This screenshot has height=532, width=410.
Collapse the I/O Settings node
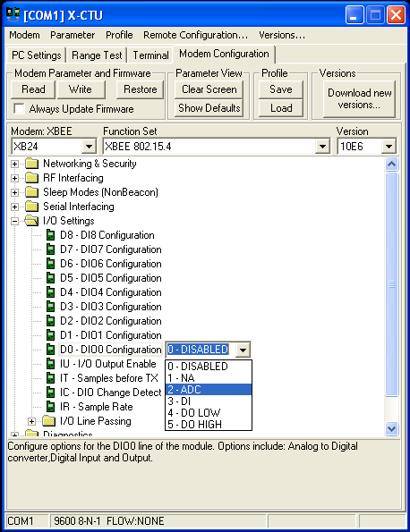point(14,221)
